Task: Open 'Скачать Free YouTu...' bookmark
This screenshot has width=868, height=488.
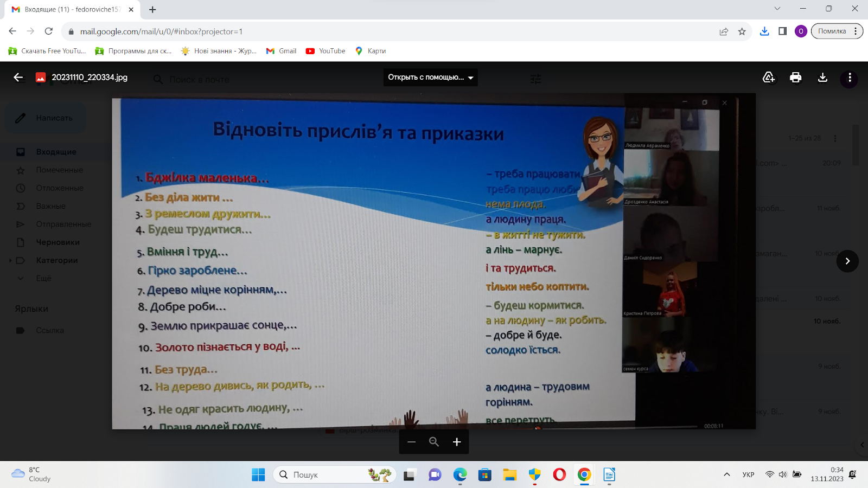Action: coord(47,51)
